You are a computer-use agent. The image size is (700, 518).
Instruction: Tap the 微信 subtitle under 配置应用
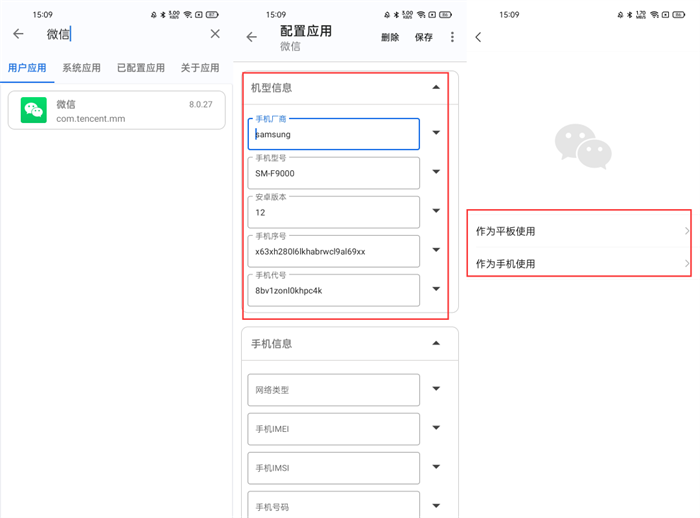click(x=290, y=46)
